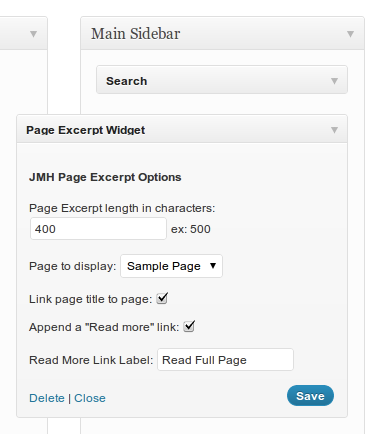Uncheck Append a Read more link
This screenshot has width=373, height=434.
click(189, 326)
